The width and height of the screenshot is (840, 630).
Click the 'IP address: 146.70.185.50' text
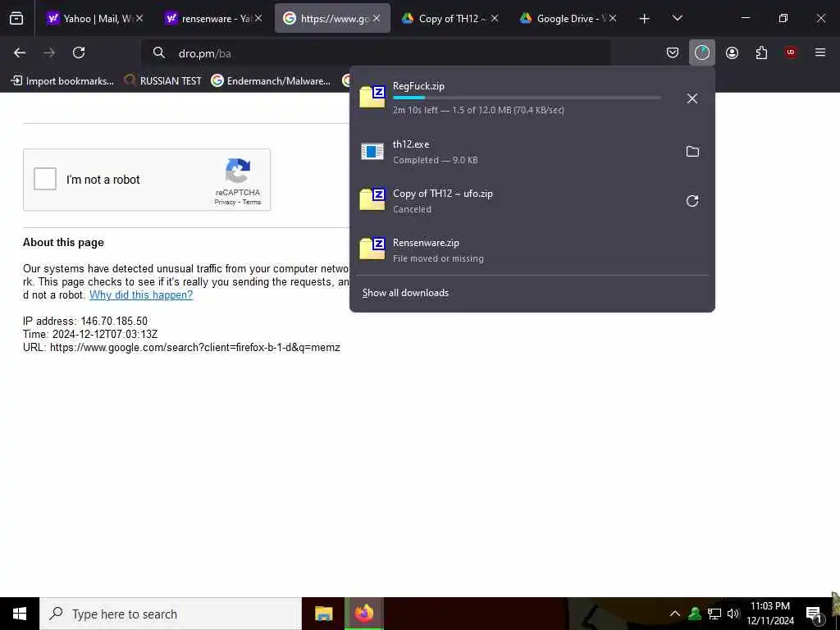[85, 322]
